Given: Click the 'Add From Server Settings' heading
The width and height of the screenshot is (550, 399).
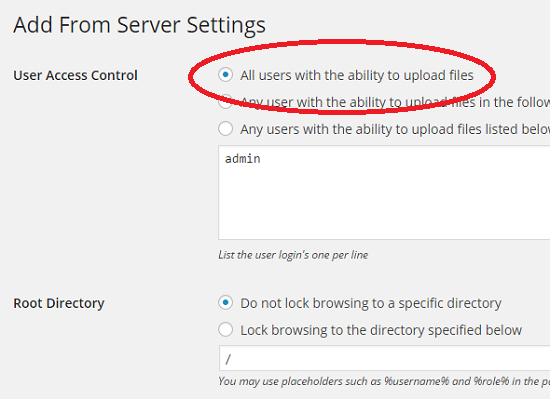Looking at the screenshot, I should coord(140,25).
